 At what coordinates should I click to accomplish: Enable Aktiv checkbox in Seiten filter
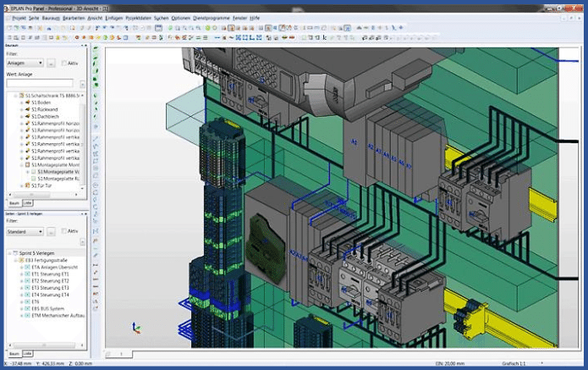click(63, 231)
